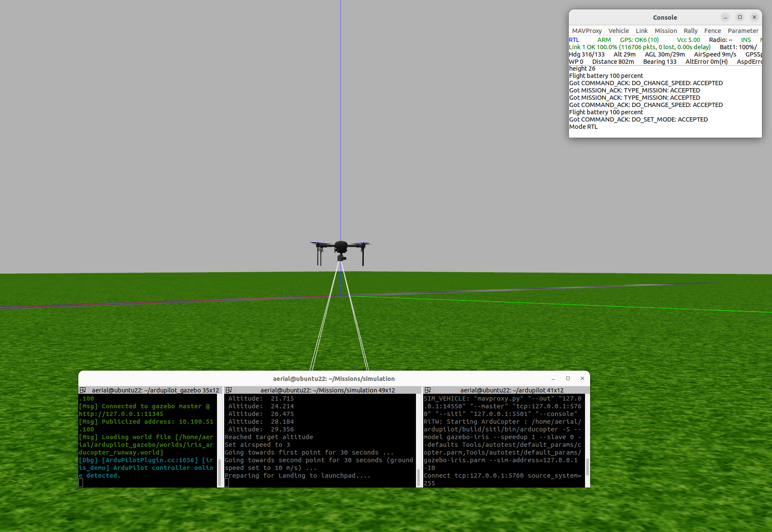Maximize the terminal window
This screenshot has height=532, width=772.
coord(568,378)
